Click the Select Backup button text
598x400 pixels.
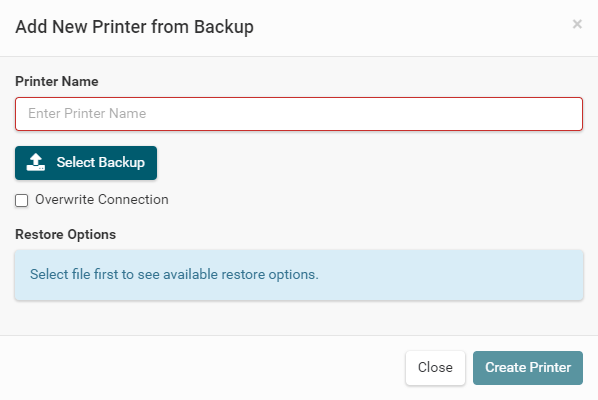(x=101, y=162)
